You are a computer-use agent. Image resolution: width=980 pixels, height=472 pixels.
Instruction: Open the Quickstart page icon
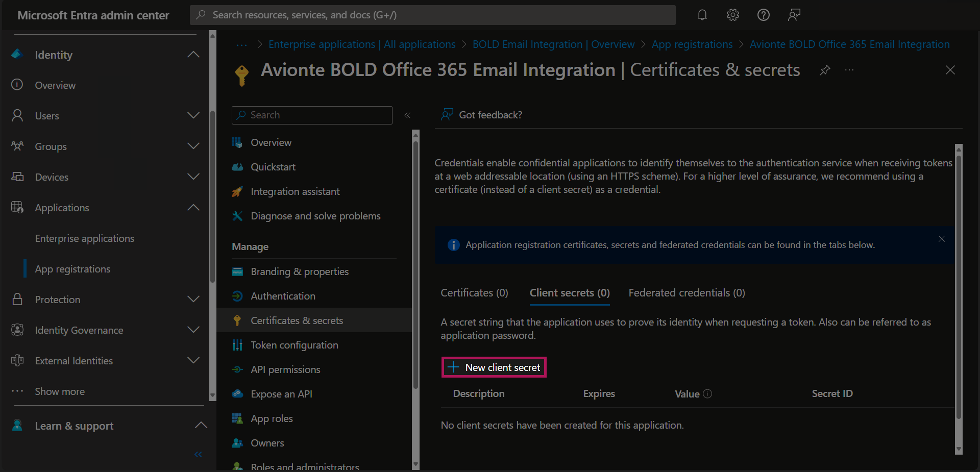237,167
